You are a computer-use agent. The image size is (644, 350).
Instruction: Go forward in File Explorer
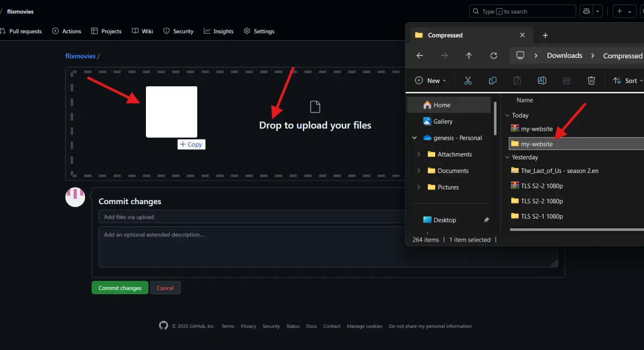[x=444, y=55]
